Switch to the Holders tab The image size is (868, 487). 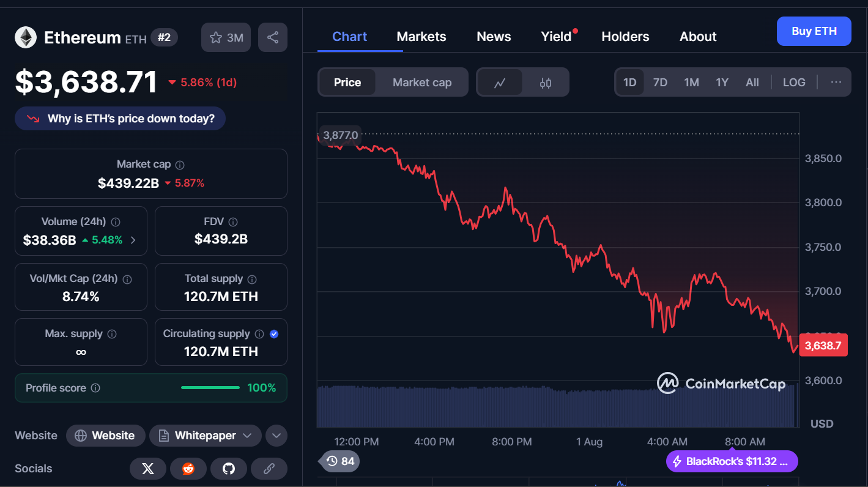(x=625, y=37)
